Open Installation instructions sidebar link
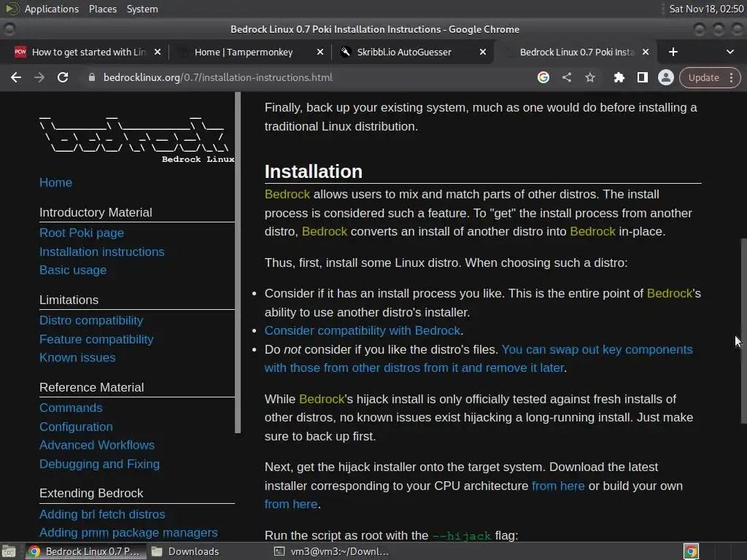 click(102, 252)
